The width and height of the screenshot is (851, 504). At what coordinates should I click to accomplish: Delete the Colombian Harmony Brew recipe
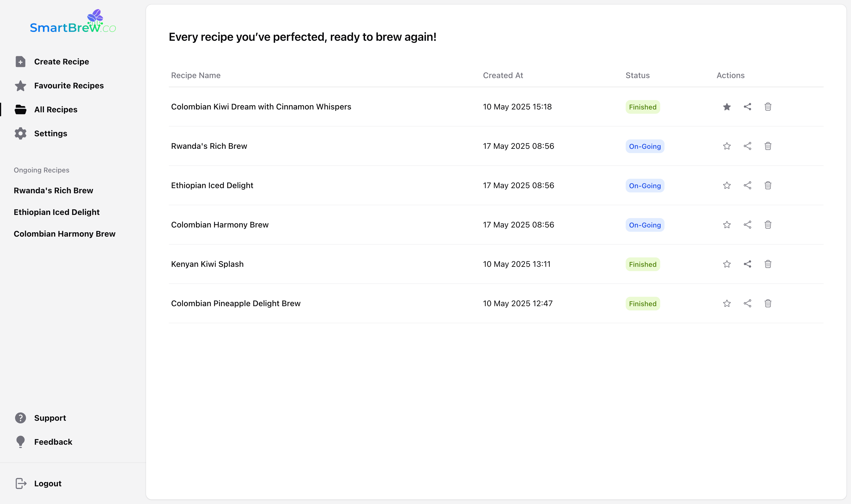[768, 225]
